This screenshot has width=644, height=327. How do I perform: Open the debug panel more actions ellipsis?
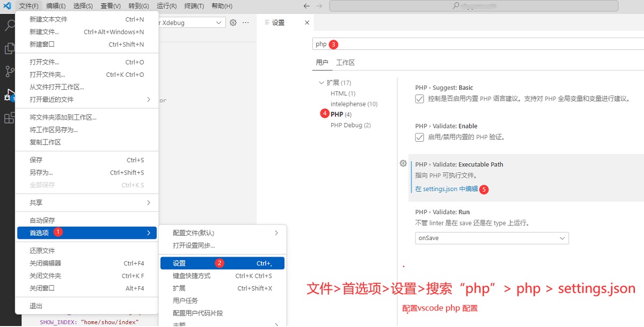point(246,23)
